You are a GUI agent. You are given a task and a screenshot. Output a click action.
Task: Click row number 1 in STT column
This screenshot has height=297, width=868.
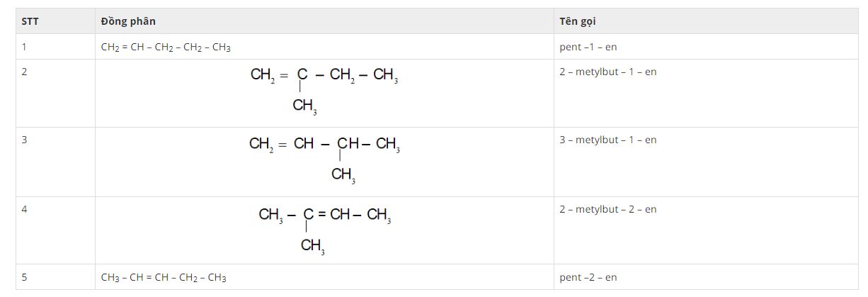tap(24, 47)
